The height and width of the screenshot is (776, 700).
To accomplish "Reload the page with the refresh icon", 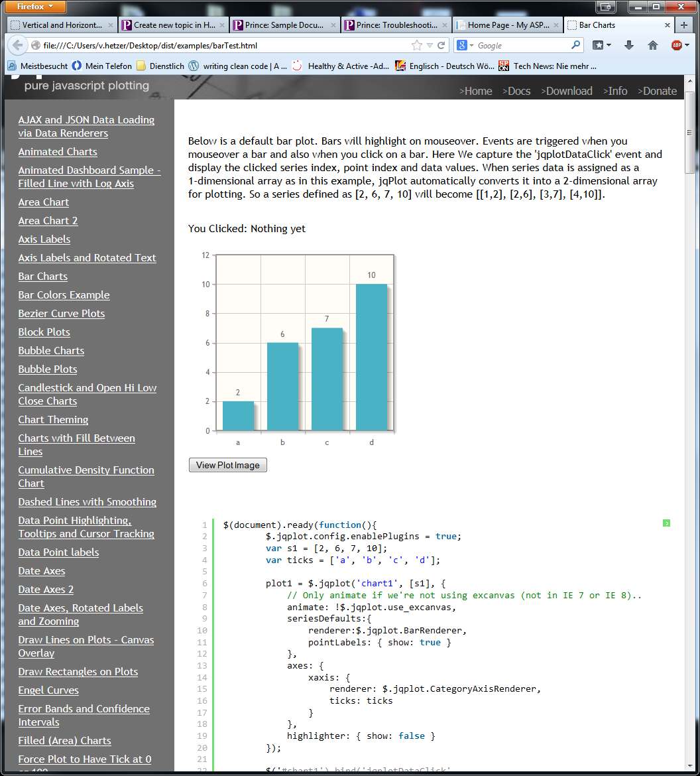I will click(441, 45).
